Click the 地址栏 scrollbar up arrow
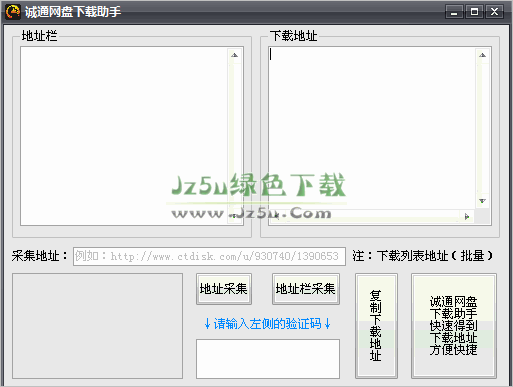513x387 pixels. pos(235,55)
